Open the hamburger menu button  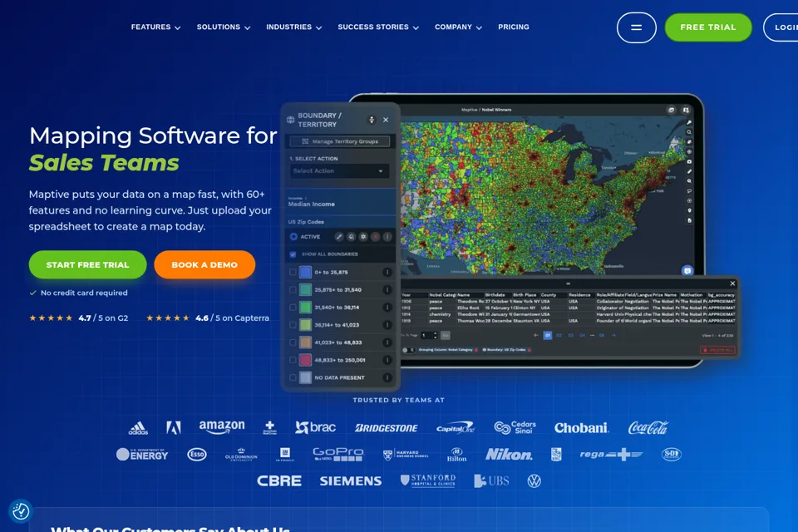(636, 27)
